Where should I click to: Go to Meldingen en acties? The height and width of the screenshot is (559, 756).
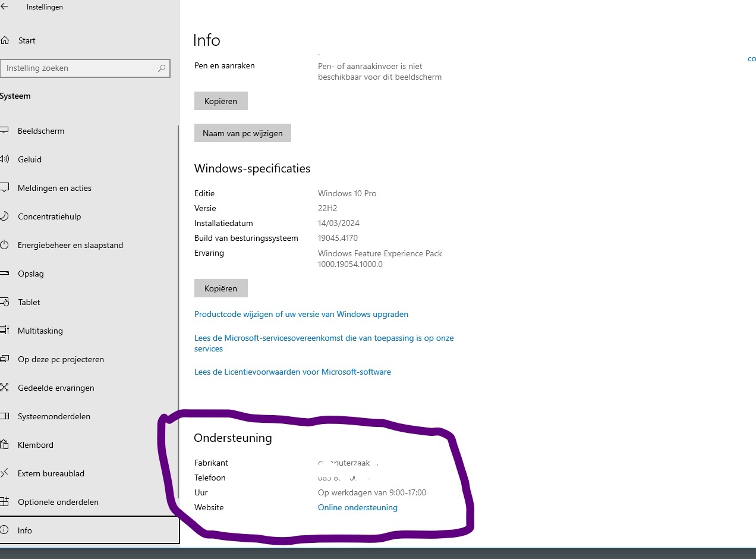click(55, 188)
